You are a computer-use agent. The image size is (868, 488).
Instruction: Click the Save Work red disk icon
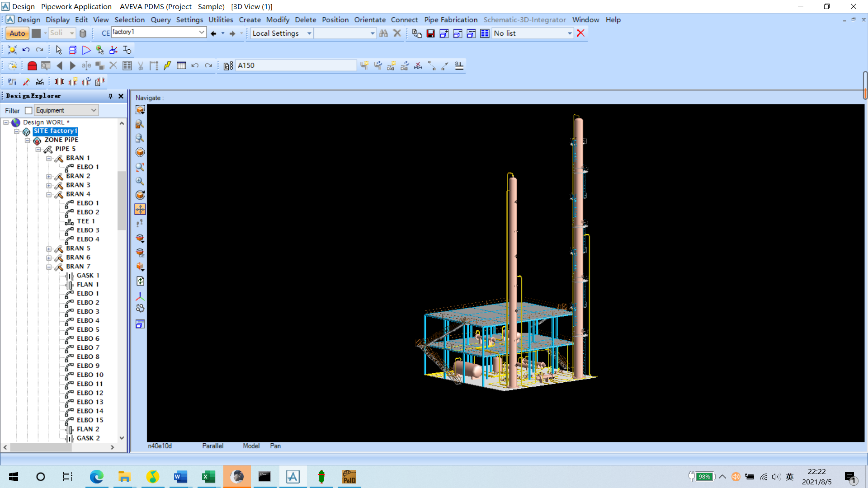pyautogui.click(x=430, y=33)
